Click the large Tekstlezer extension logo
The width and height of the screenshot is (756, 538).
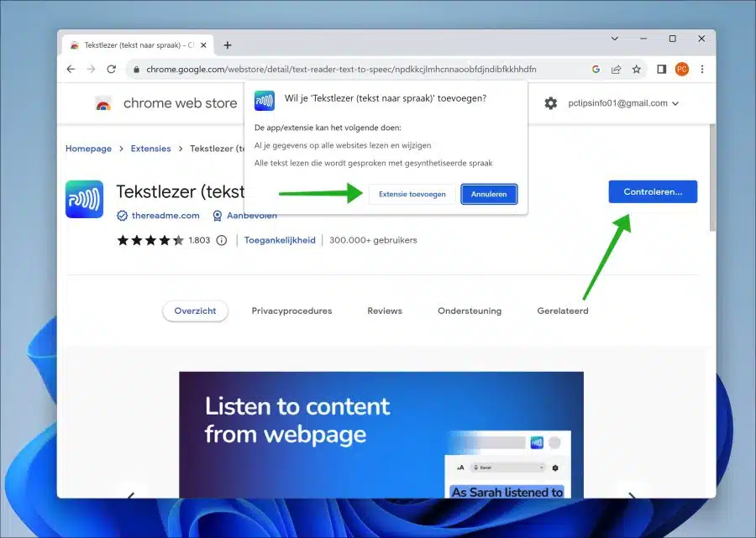tap(84, 199)
